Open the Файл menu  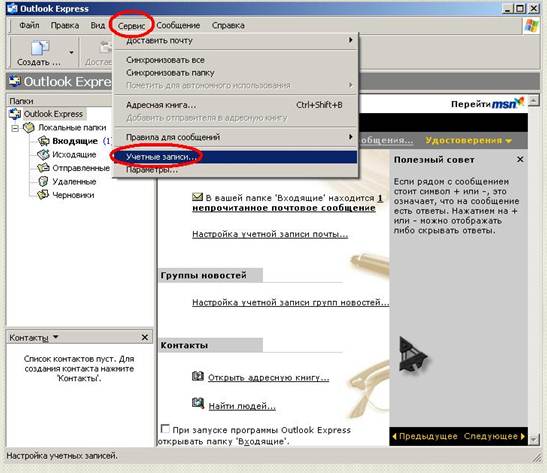[x=29, y=25]
